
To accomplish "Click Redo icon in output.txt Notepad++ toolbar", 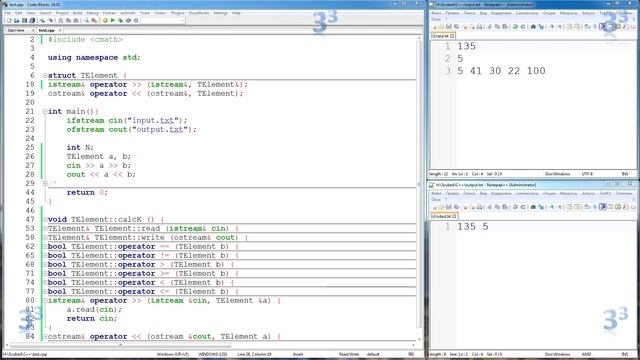I will coord(523,207).
